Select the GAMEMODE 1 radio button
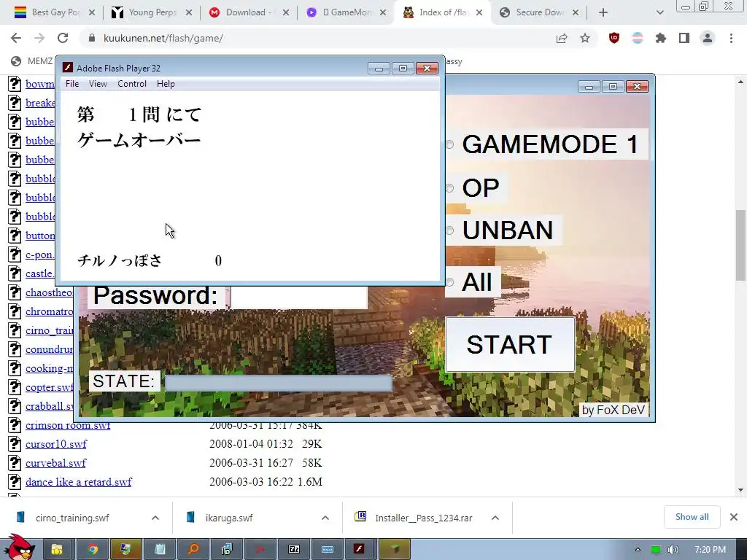The image size is (747, 560). point(449,144)
